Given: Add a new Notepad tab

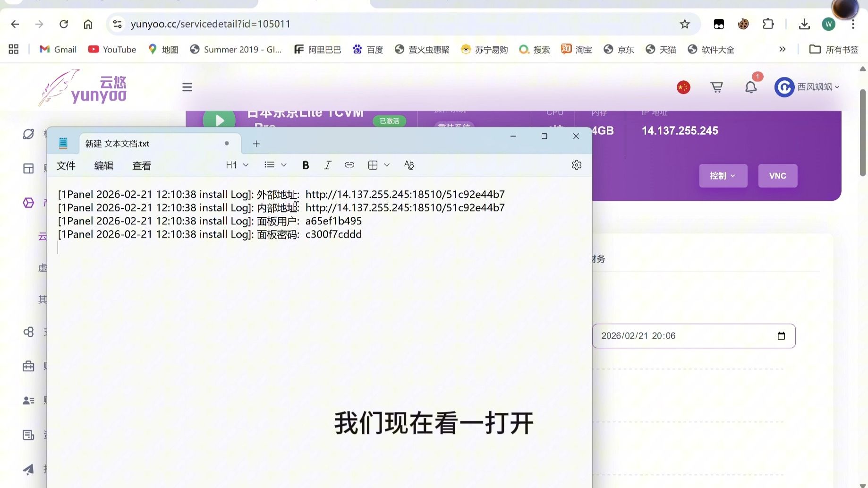Looking at the screenshot, I should pyautogui.click(x=256, y=144).
